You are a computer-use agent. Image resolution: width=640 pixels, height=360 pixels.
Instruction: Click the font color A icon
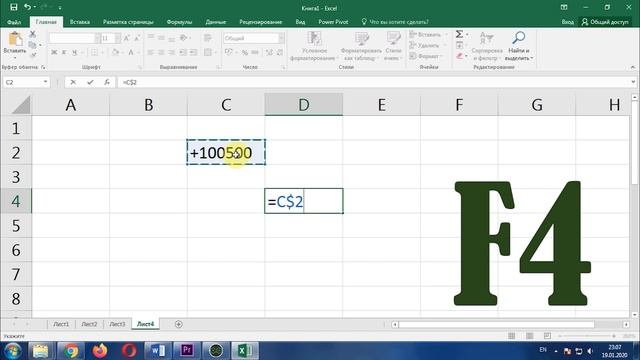click(x=131, y=52)
